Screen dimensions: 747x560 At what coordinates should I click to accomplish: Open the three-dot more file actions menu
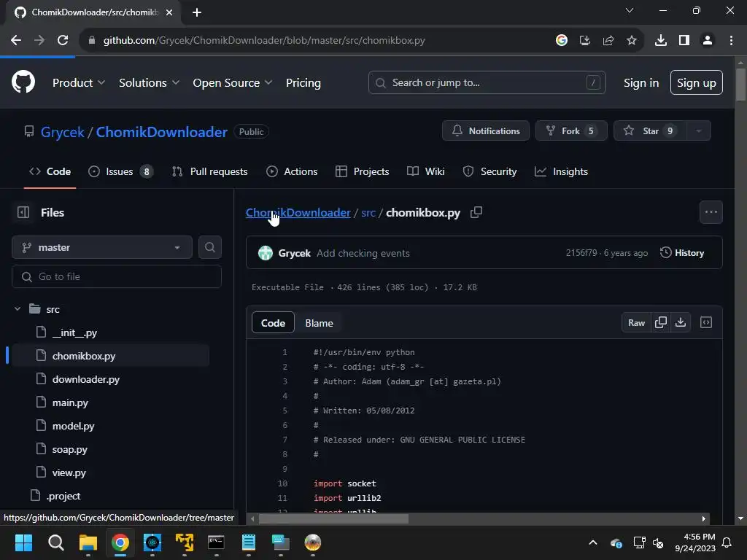pyautogui.click(x=711, y=212)
